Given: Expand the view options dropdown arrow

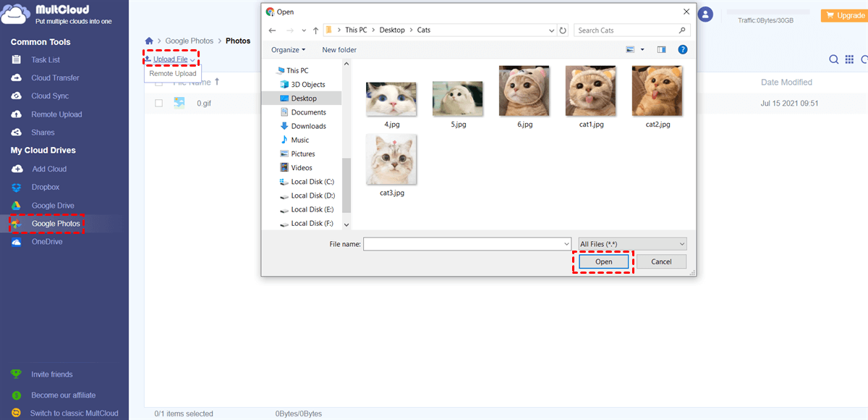Looking at the screenshot, I should [642, 50].
